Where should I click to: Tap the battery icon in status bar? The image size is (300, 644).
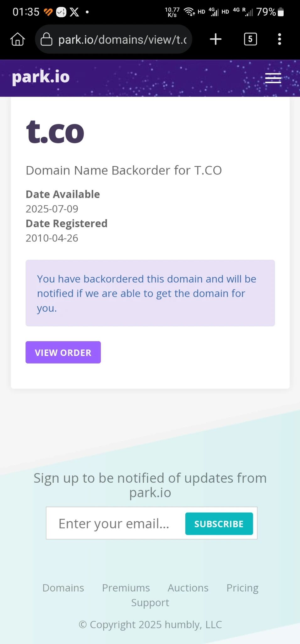(281, 12)
